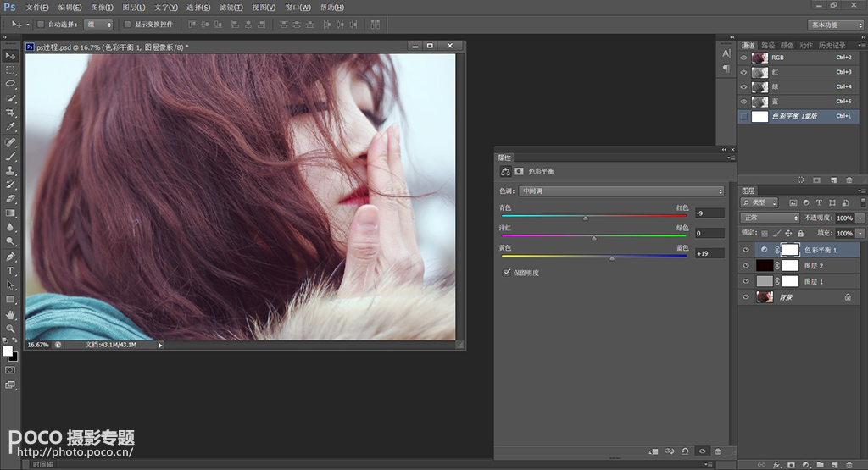Click the fx layer style icon

(x=776, y=465)
